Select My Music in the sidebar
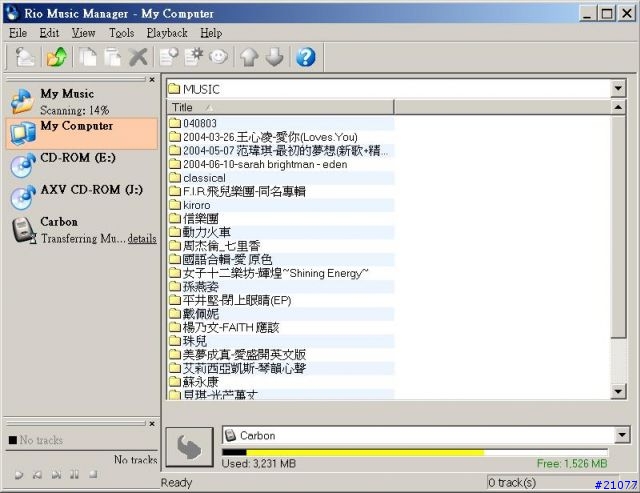640x493 pixels. tap(82, 101)
